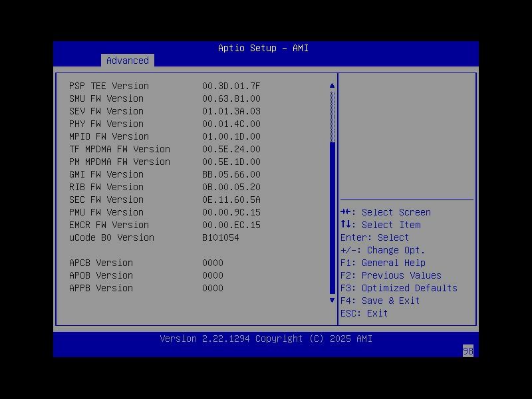
Task: Click value 00.63.81.00
Action: coord(231,98)
